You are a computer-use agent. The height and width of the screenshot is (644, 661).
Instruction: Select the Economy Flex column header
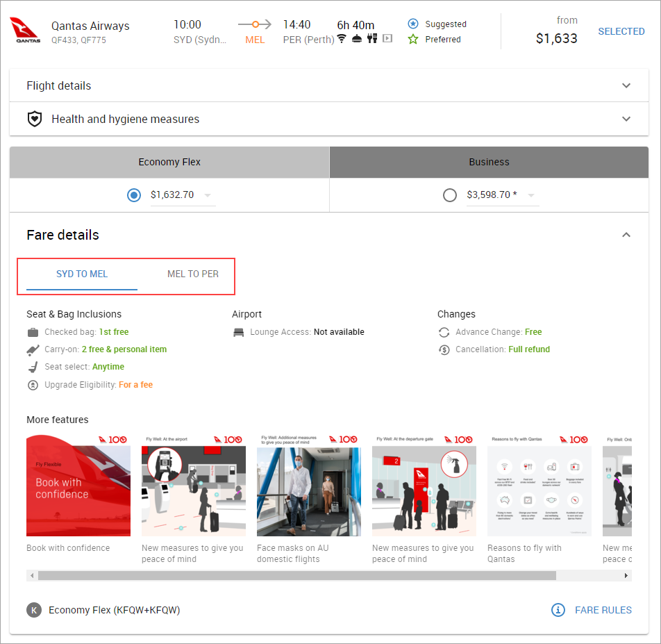point(169,162)
